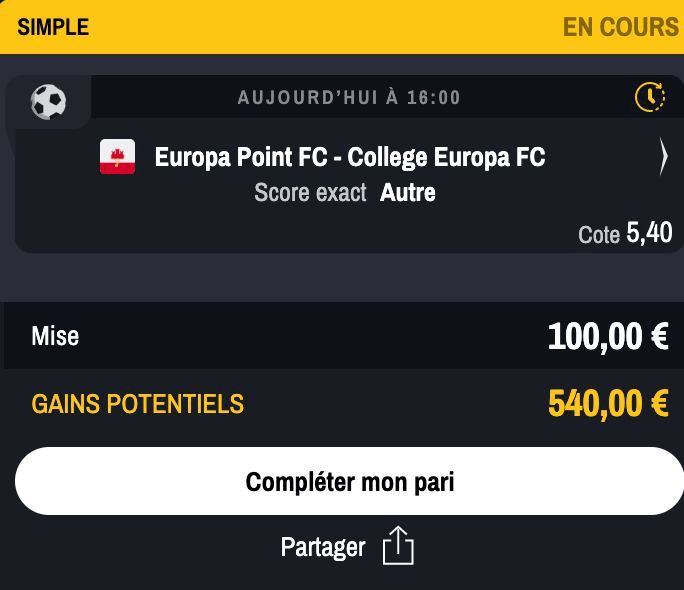Click the soccer ball sport icon
This screenshot has height=590, width=684.
click(x=48, y=102)
